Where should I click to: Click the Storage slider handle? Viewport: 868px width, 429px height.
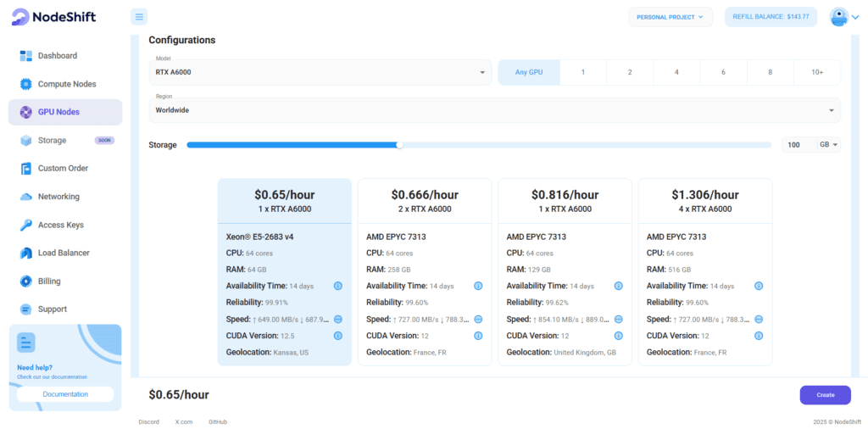[x=400, y=145]
